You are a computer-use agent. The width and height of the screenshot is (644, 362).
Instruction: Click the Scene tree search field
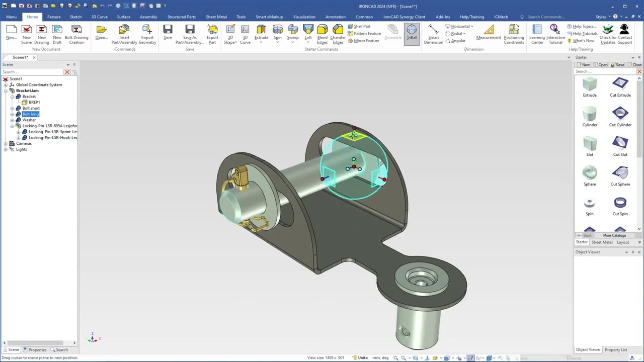click(32, 72)
